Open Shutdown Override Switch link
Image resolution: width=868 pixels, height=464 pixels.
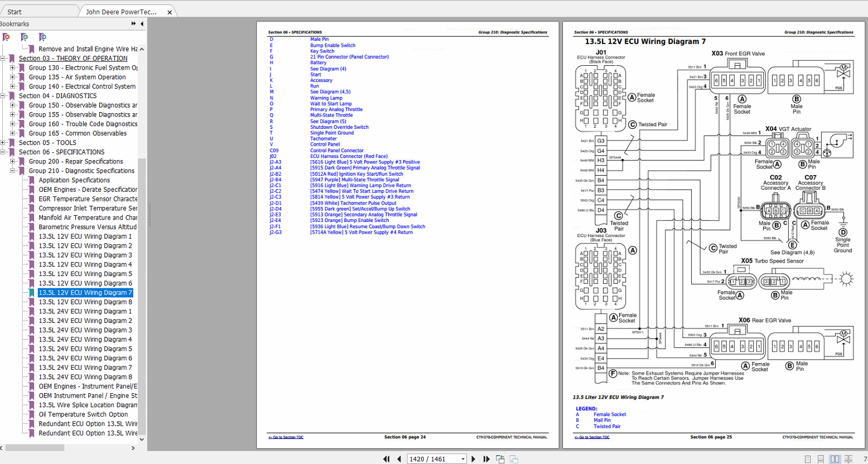[x=339, y=127]
